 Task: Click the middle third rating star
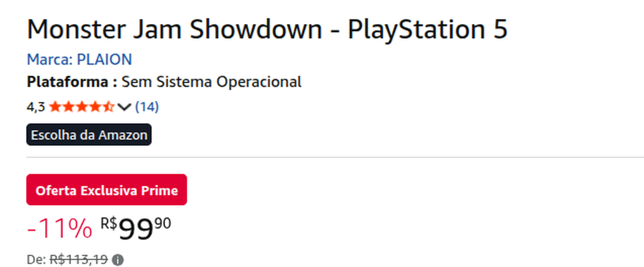click(82, 107)
